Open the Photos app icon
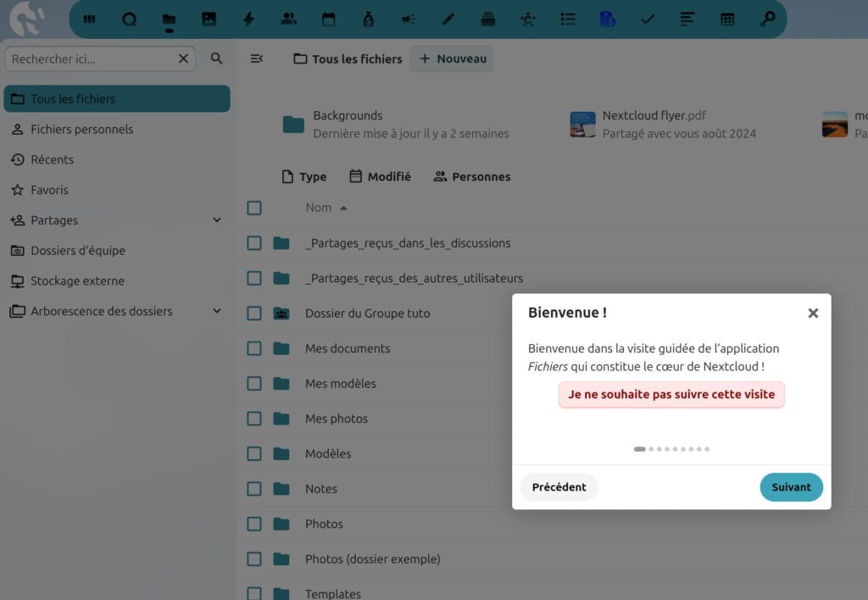868x600 pixels. [209, 19]
